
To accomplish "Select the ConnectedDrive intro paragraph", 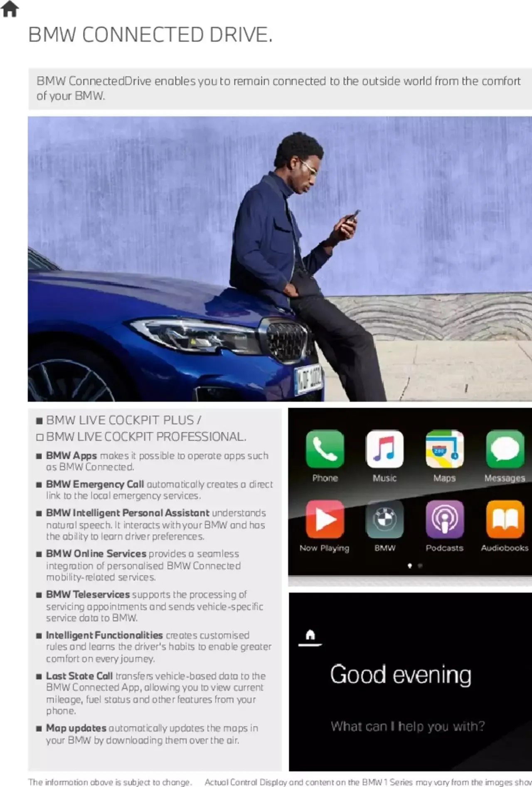I will [x=278, y=88].
